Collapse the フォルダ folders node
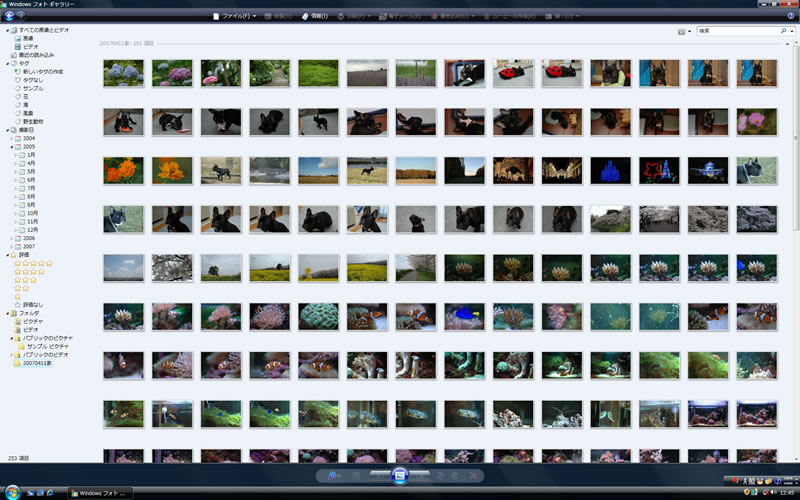 (7, 313)
